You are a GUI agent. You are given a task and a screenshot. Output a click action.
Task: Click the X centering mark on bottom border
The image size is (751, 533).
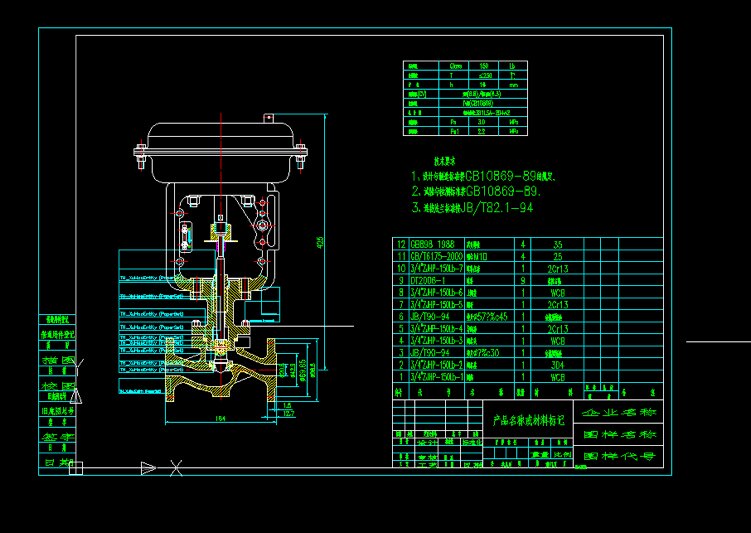point(176,468)
